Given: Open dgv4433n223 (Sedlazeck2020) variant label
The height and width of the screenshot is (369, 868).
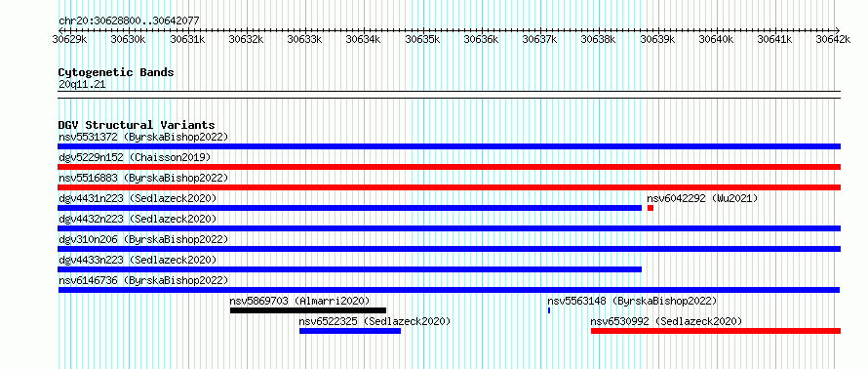Looking at the screenshot, I should 138,260.
